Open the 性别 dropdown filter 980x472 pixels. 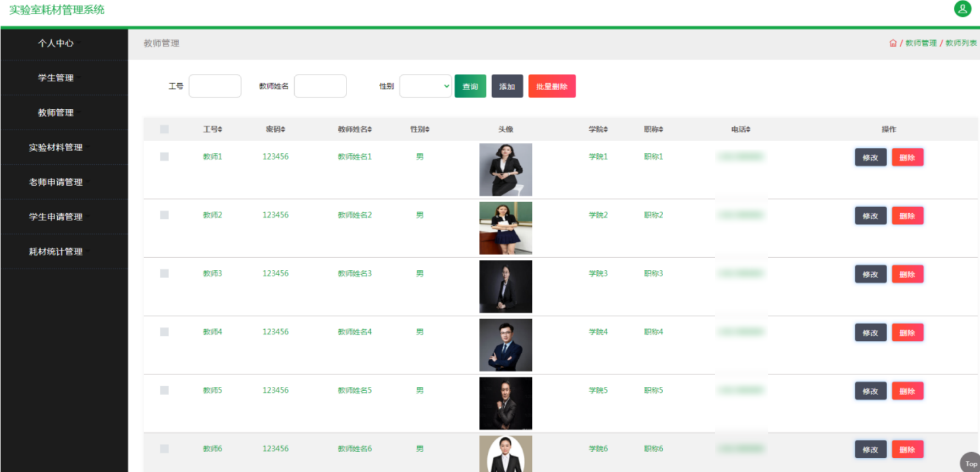pyautogui.click(x=425, y=86)
